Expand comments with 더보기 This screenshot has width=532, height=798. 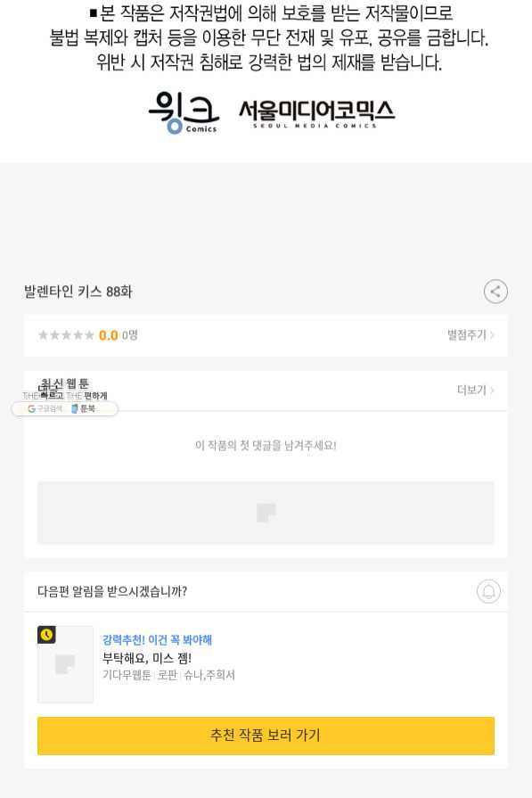click(x=476, y=390)
